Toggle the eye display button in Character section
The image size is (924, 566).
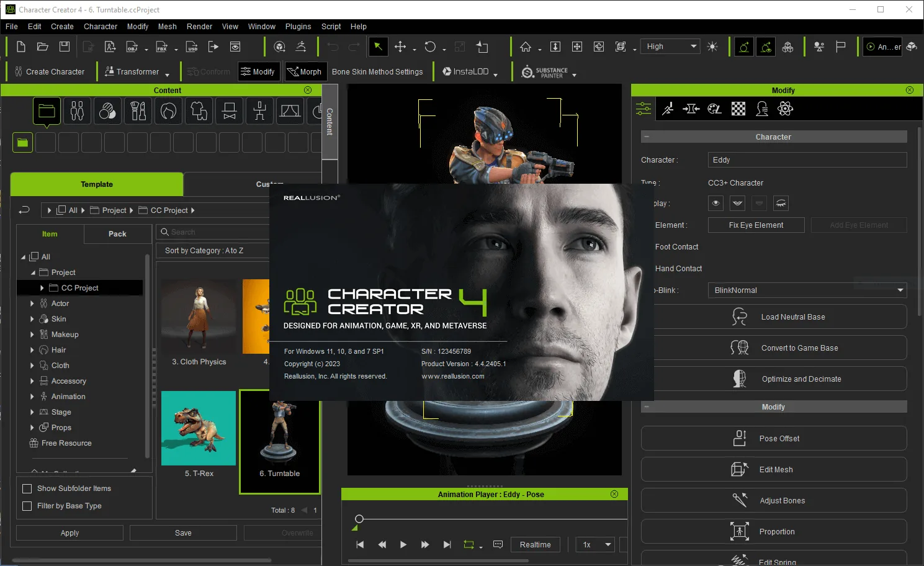[x=715, y=203]
